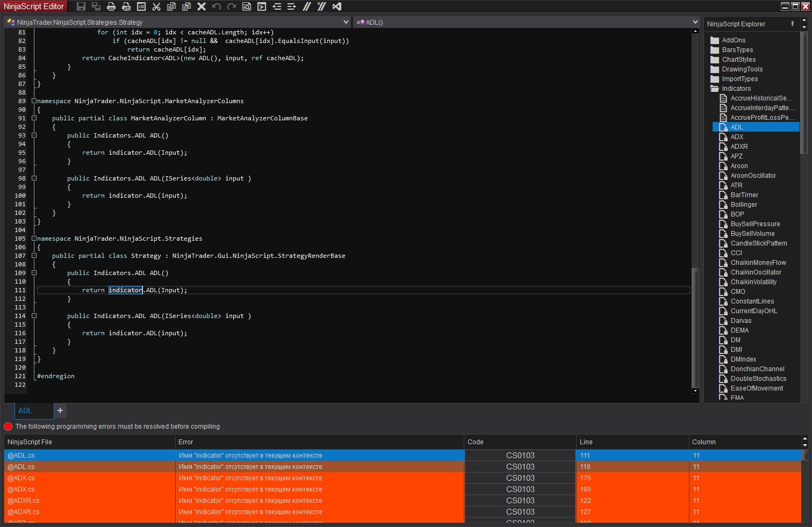
Task: Sort errors by the Code column header
Action: pos(520,442)
